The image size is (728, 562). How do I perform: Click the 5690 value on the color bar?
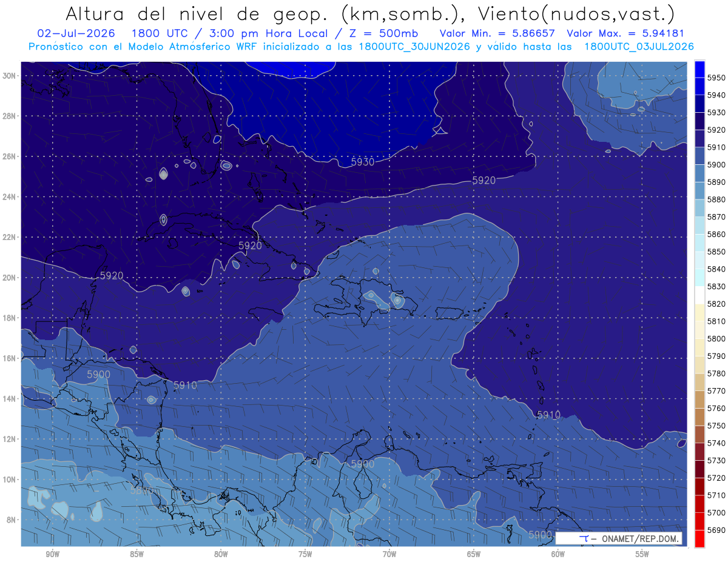tap(716, 530)
